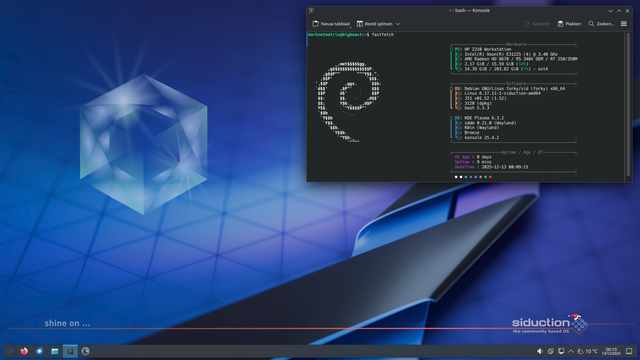Open the calendar from the taskbar clock
The height and width of the screenshot is (360, 640).
click(x=611, y=351)
